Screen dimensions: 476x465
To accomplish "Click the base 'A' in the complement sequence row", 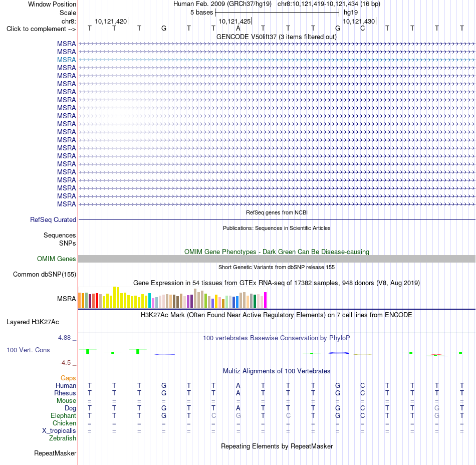I will click(x=239, y=28).
